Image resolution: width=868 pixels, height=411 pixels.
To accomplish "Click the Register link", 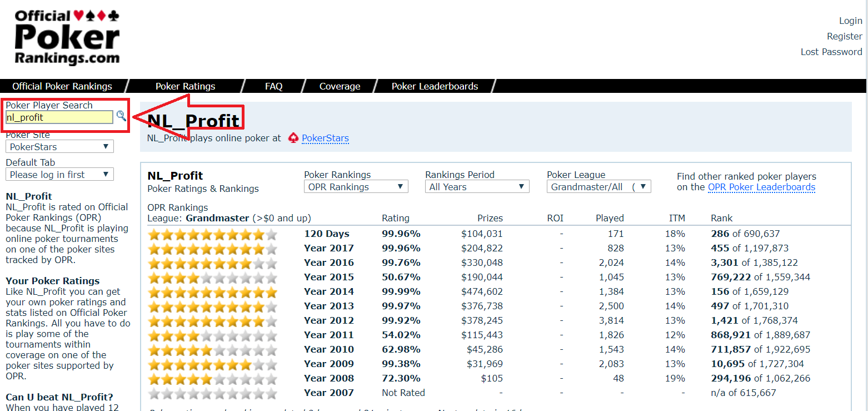I will coord(844,36).
